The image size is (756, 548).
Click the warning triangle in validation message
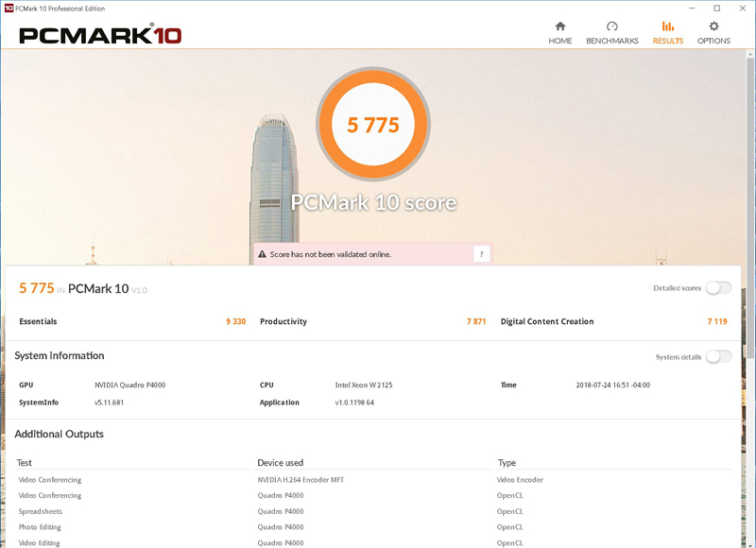click(x=263, y=254)
